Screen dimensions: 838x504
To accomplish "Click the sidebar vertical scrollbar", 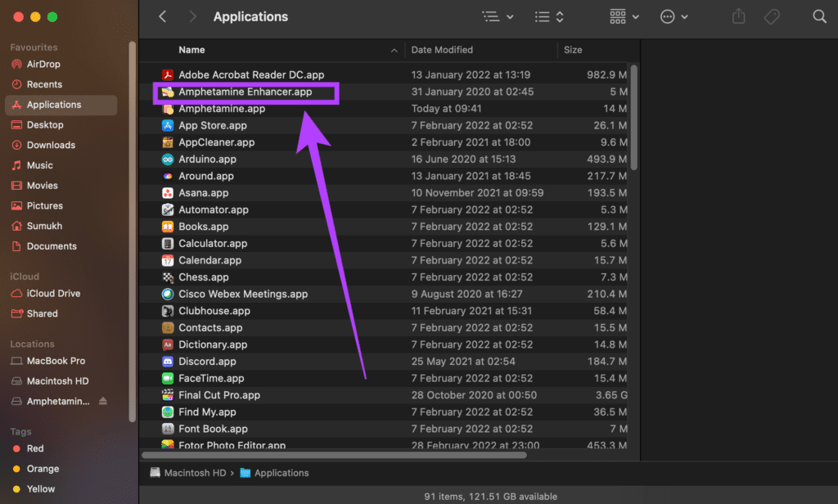I will 132,232.
